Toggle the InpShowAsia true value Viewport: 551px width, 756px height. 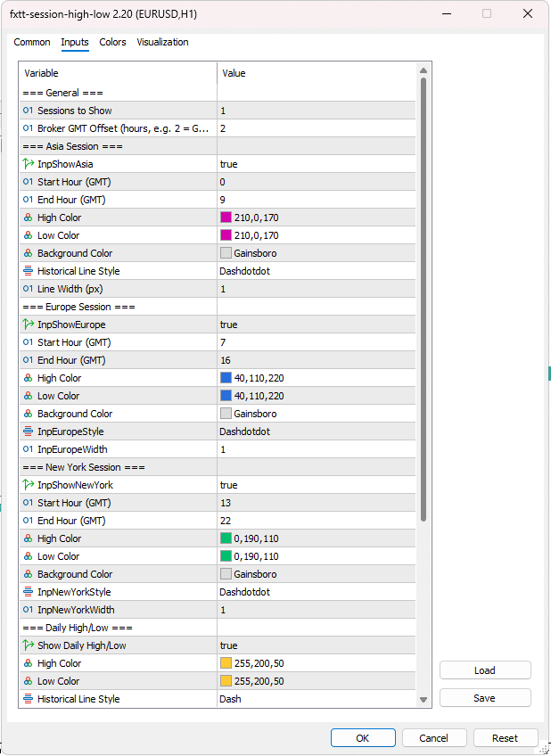coord(317,164)
